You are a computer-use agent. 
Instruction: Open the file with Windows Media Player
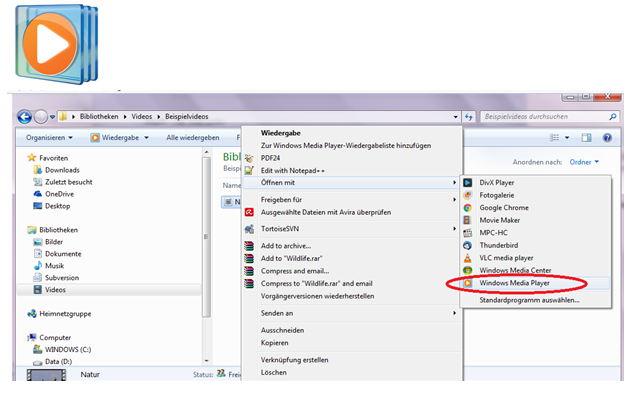point(514,283)
